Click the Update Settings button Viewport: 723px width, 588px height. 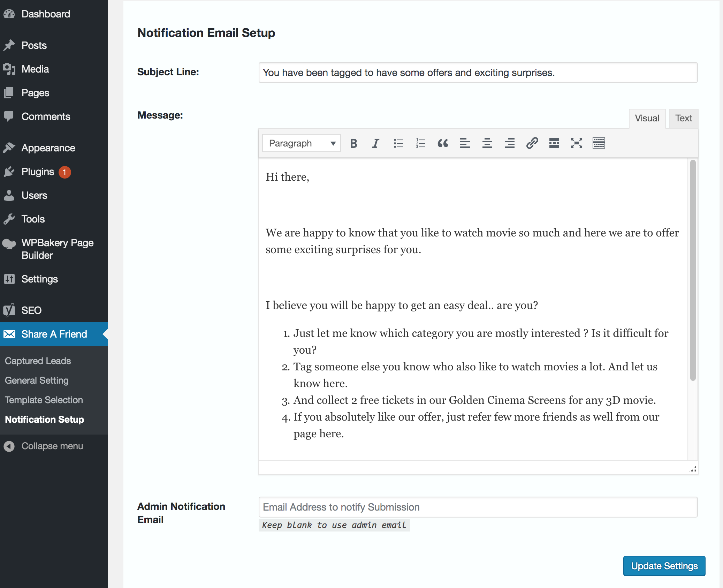click(664, 566)
